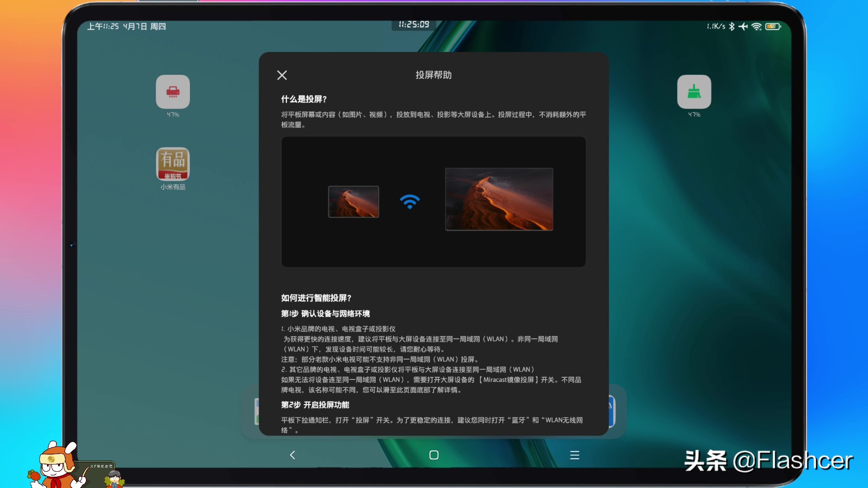Viewport: 868px width, 488px height.
Task: Tap the 投屏帮助 dialog title
Action: tap(434, 75)
